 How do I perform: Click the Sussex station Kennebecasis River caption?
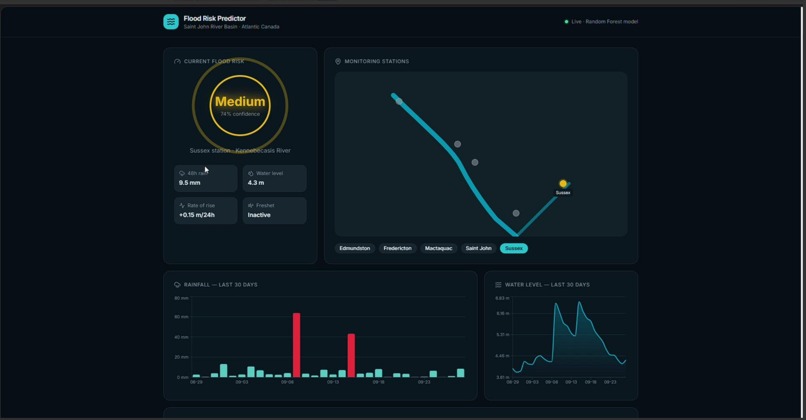coord(240,151)
